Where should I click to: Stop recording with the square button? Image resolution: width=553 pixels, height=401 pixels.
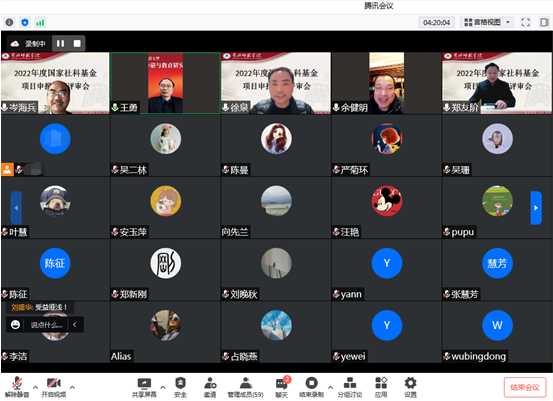click(77, 43)
